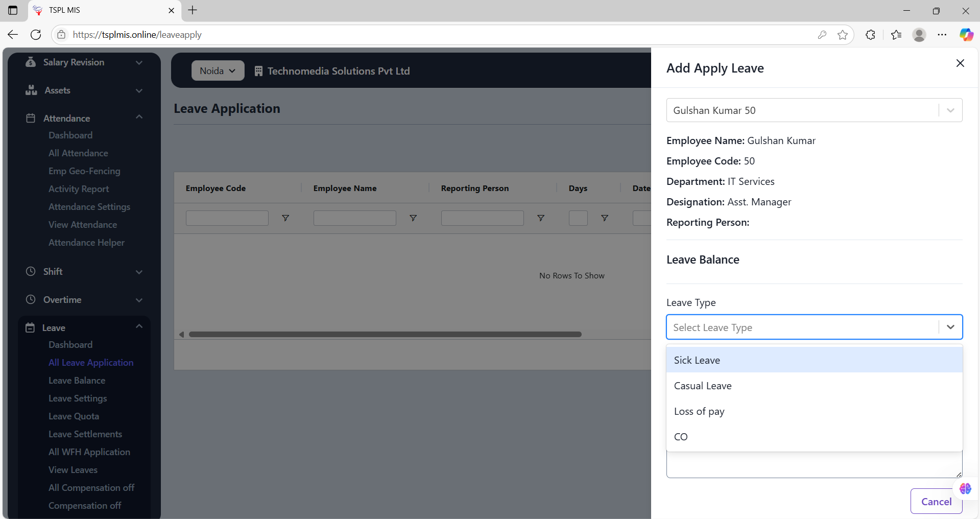This screenshot has height=519, width=980.
Task: Click the building icon beside Technomedia Solutions
Action: pyautogui.click(x=258, y=71)
